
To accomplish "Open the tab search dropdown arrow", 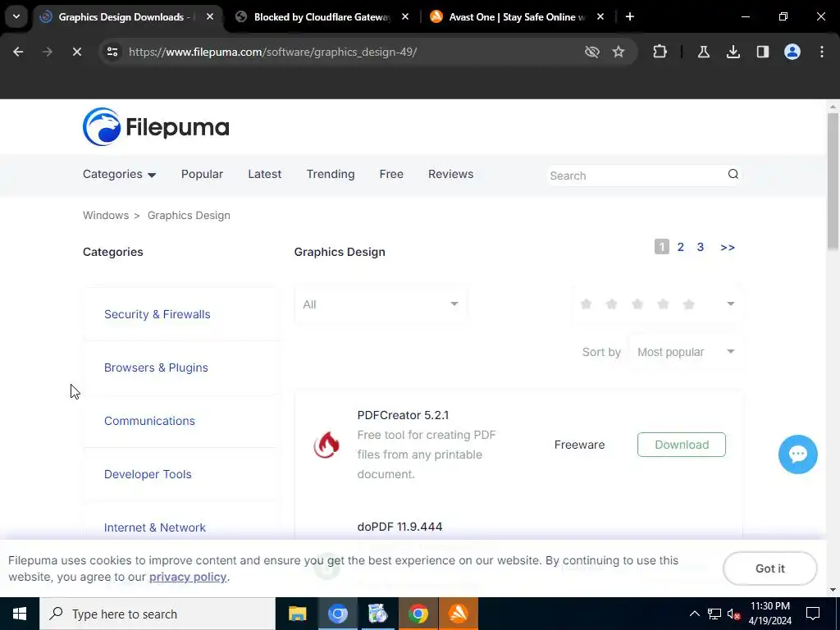I will coord(16,16).
